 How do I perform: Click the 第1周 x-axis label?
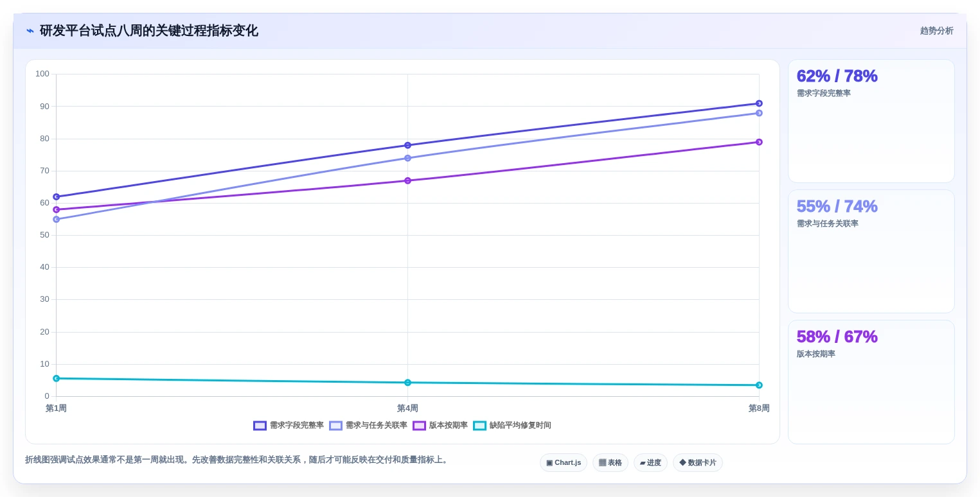tap(56, 408)
